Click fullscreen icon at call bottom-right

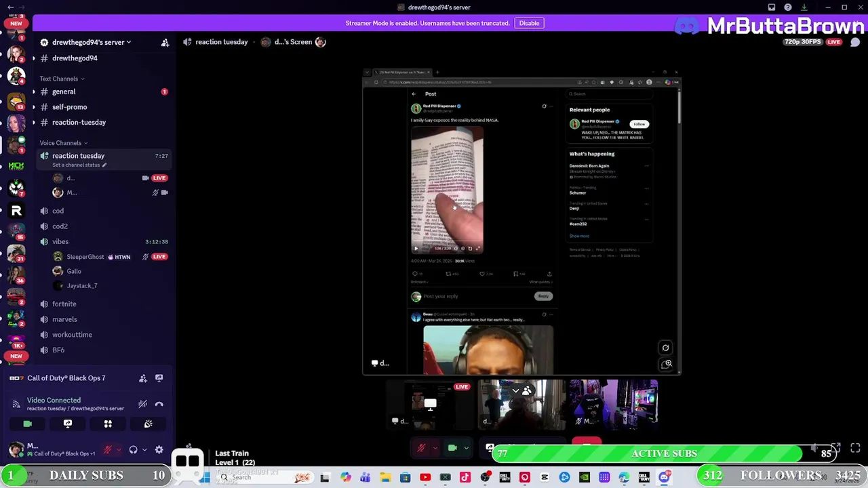click(x=855, y=448)
